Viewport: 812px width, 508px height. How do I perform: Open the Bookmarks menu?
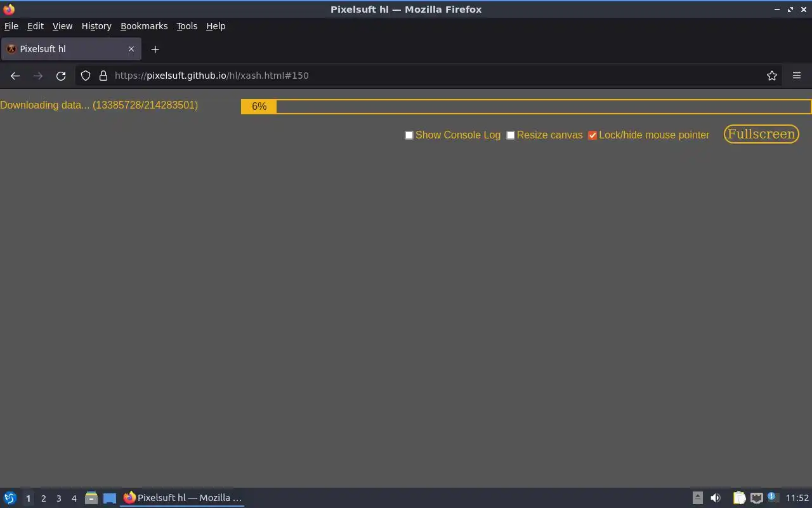coord(144,26)
